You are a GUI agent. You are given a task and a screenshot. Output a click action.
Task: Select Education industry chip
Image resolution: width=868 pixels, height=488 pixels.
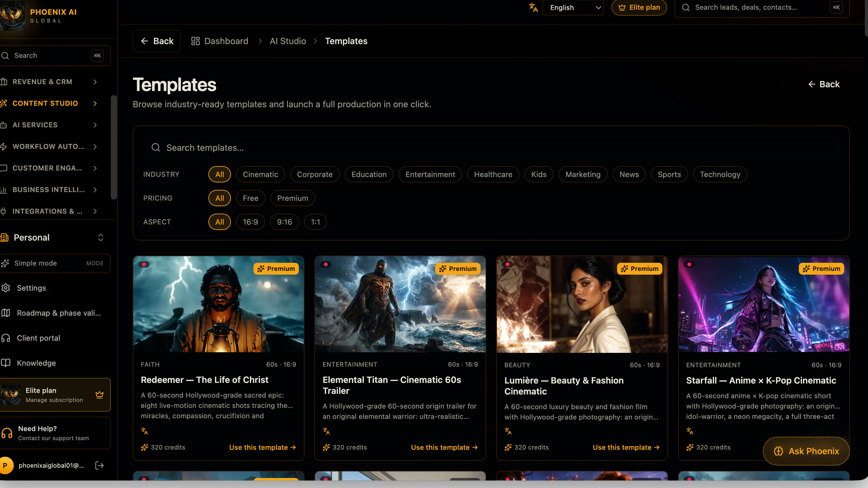click(369, 175)
